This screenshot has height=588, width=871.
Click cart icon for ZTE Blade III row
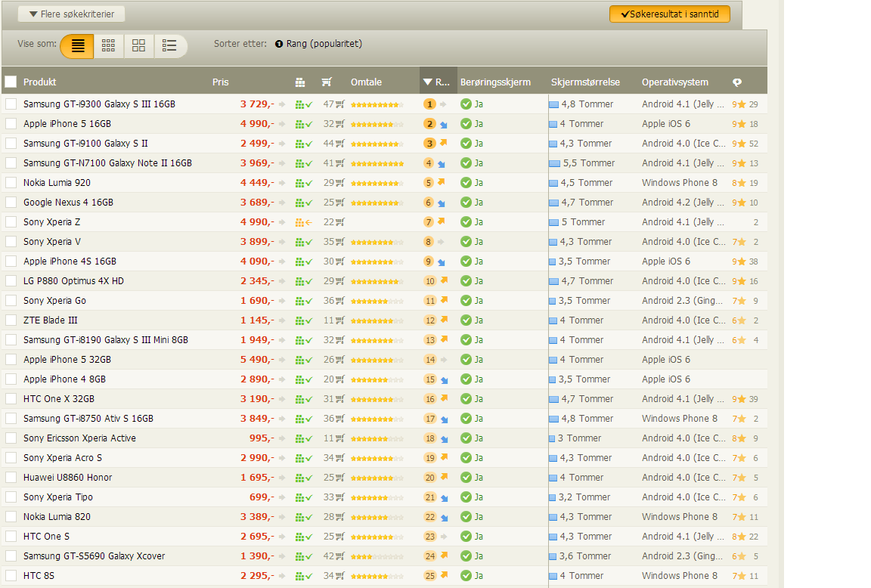[340, 320]
